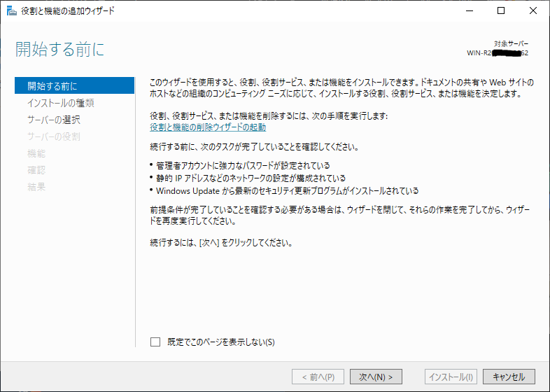Open the サーバーの選択 step

pyautogui.click(x=54, y=120)
